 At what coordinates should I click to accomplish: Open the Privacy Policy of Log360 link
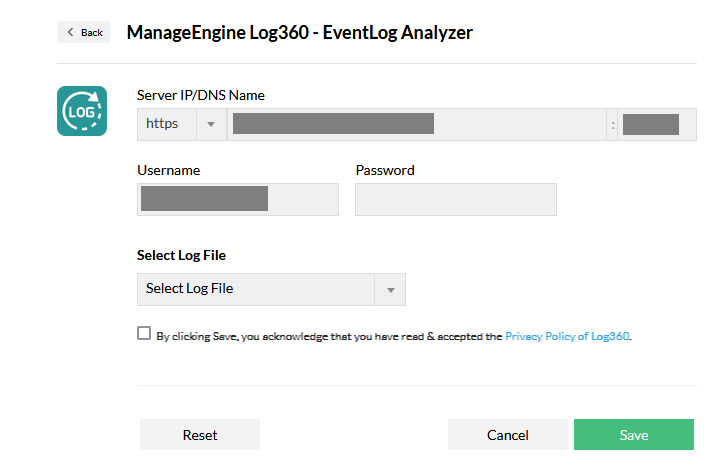(567, 337)
